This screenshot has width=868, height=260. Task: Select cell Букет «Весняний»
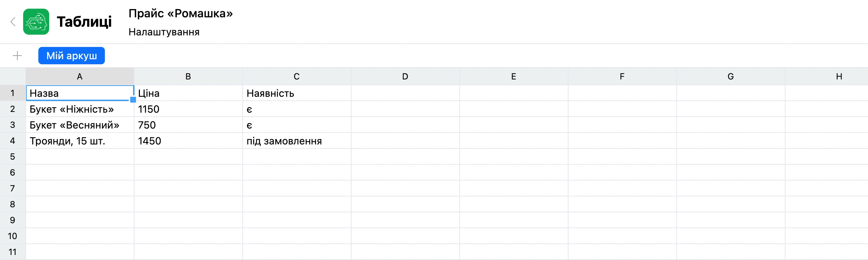pyautogui.click(x=80, y=125)
